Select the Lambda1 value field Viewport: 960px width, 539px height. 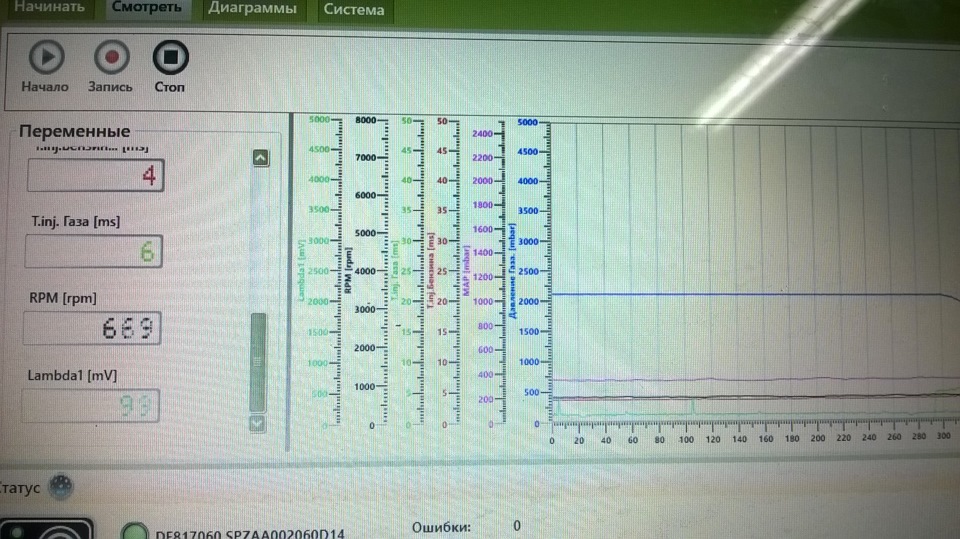(90, 405)
